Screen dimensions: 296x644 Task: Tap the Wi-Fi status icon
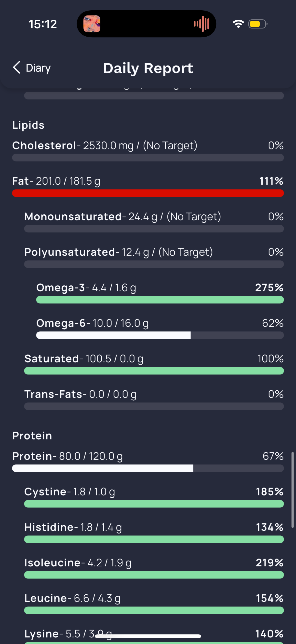[238, 24]
